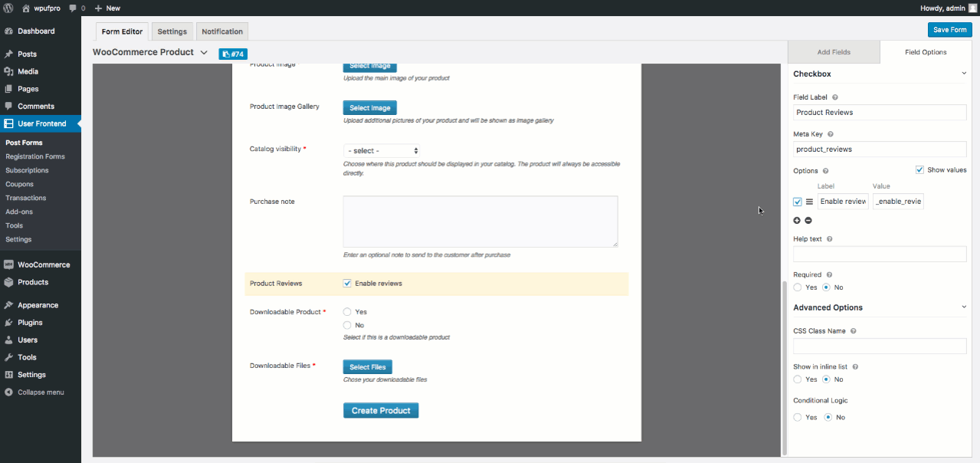Open the Catalog visibility select dropdown
The height and width of the screenshot is (463, 980).
[x=382, y=151]
